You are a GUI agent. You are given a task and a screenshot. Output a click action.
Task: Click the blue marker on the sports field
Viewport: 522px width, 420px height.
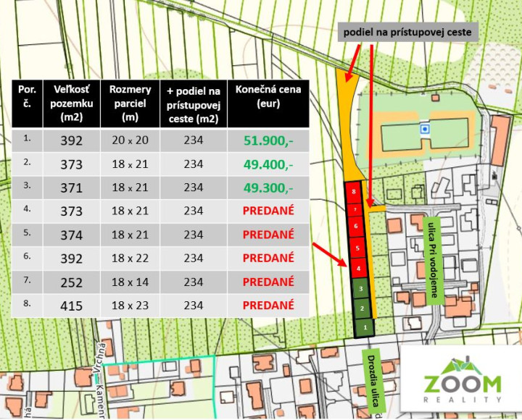click(425, 129)
